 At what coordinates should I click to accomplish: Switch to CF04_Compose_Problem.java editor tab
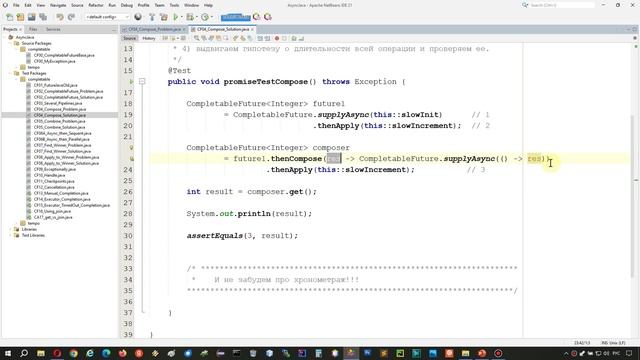[154, 29]
